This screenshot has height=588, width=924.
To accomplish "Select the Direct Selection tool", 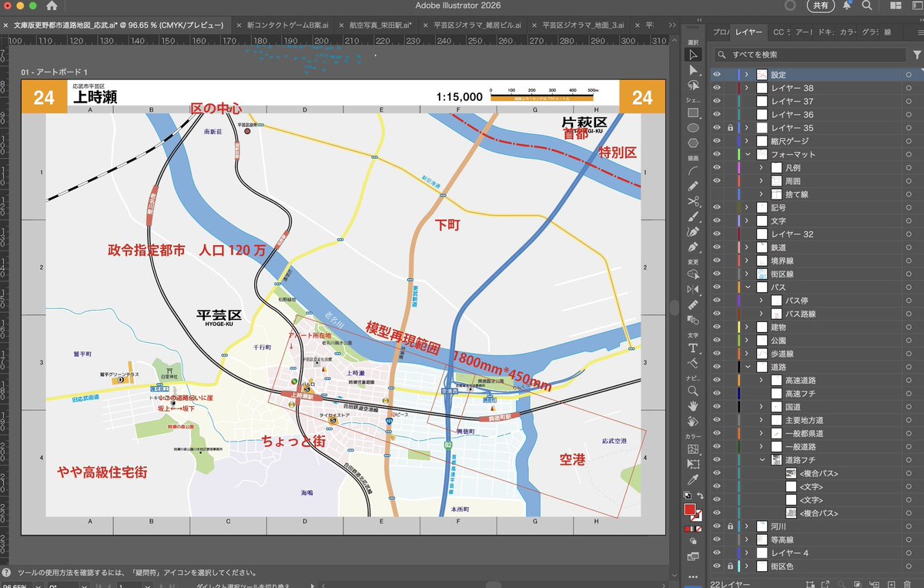I will [693, 70].
